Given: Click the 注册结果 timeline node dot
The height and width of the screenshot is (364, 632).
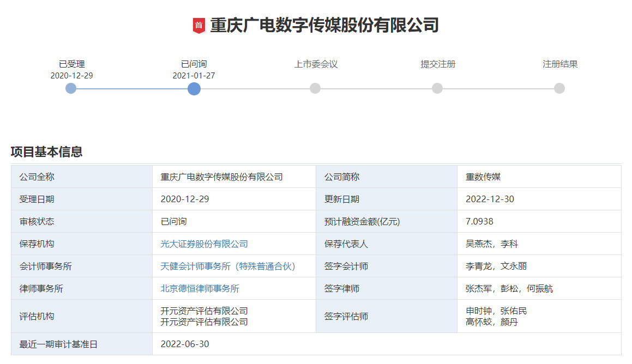Looking at the screenshot, I should (559, 89).
